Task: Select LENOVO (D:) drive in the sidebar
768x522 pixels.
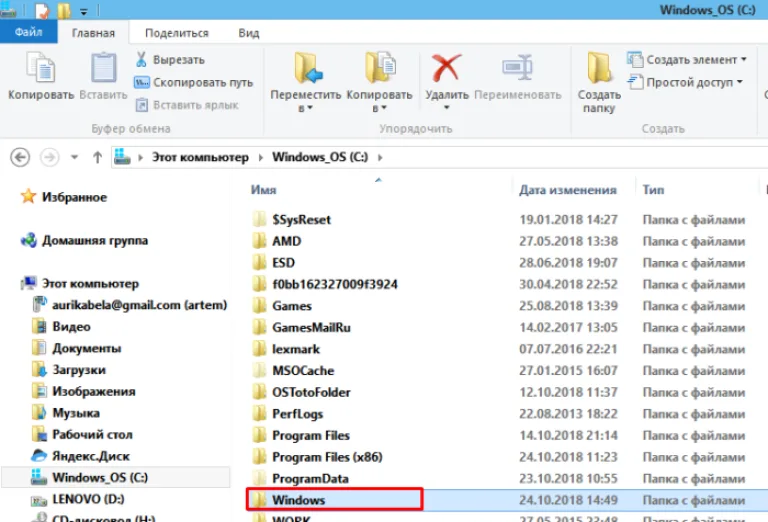Action: (77, 499)
